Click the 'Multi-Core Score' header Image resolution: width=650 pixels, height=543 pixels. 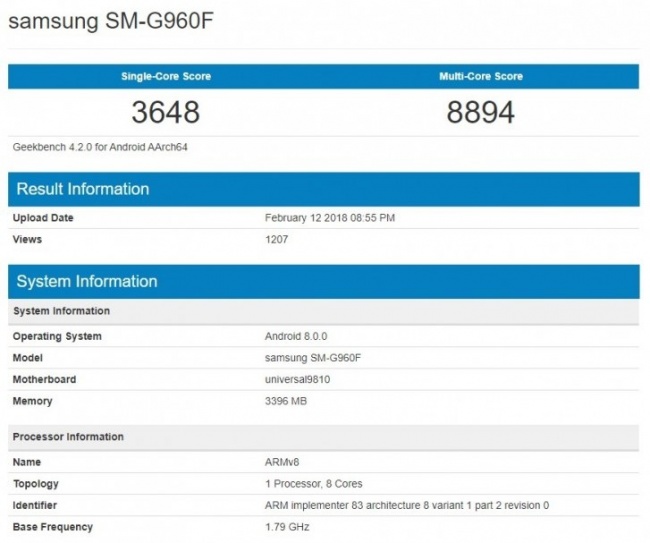[x=481, y=76]
